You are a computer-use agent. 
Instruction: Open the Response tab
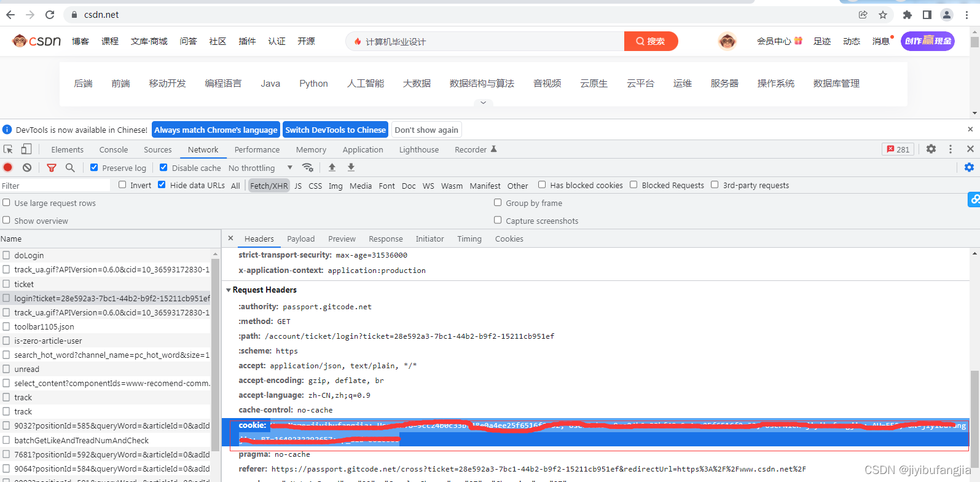[x=385, y=239]
